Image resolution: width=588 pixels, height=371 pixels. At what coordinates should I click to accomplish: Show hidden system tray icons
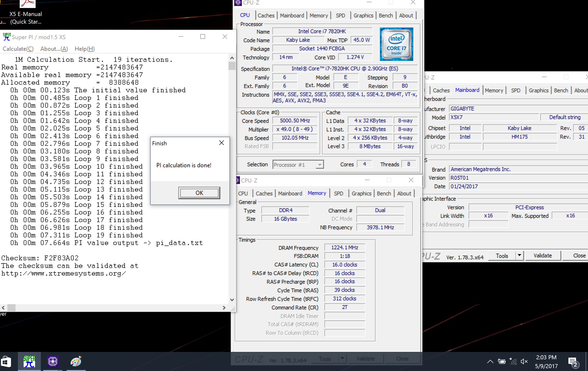point(490,361)
